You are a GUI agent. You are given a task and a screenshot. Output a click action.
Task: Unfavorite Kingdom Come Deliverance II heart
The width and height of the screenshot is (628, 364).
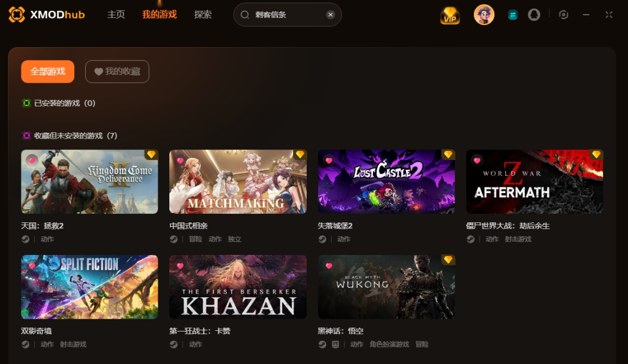coord(32,161)
